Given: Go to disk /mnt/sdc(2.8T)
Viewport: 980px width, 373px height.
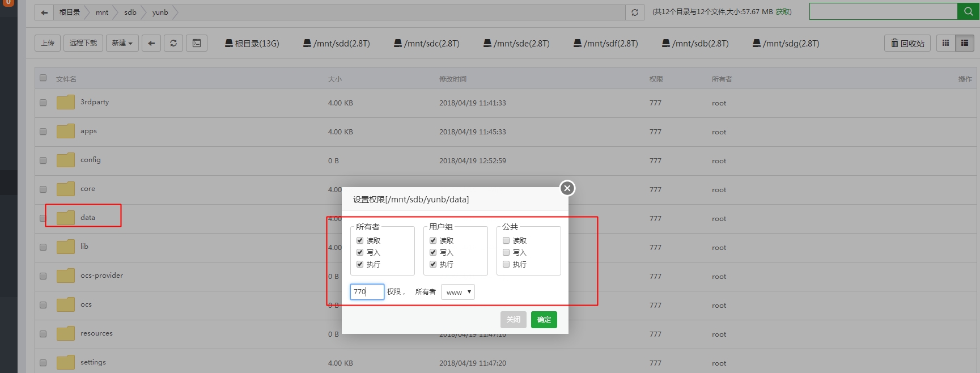Looking at the screenshot, I should [x=426, y=43].
